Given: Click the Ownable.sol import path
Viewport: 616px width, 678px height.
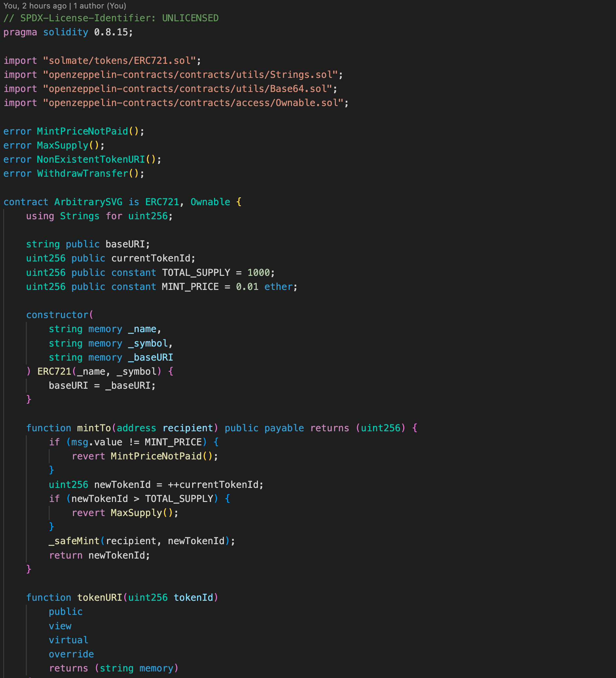Looking at the screenshot, I should 193,103.
